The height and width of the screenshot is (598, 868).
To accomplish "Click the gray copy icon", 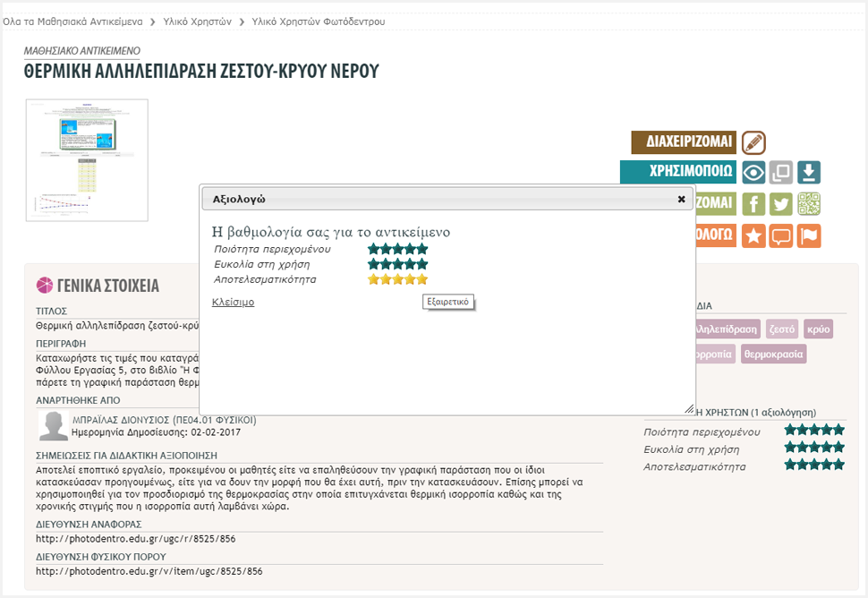I will click(x=781, y=173).
